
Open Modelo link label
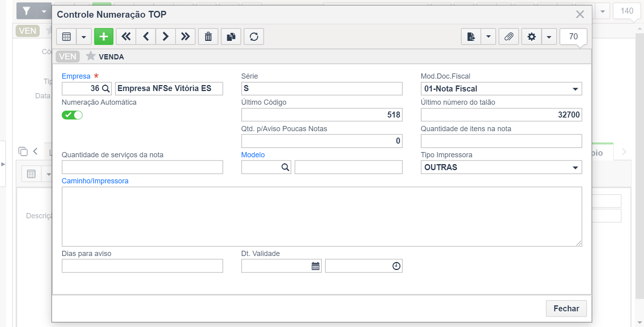(253, 155)
